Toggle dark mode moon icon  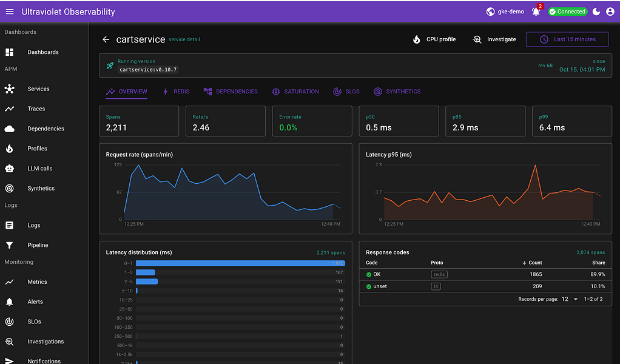[x=596, y=12]
